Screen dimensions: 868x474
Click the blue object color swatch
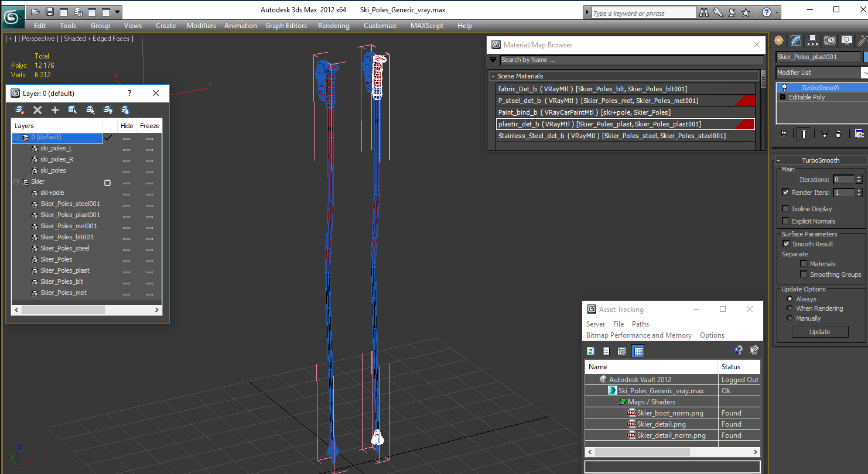[x=866, y=57]
